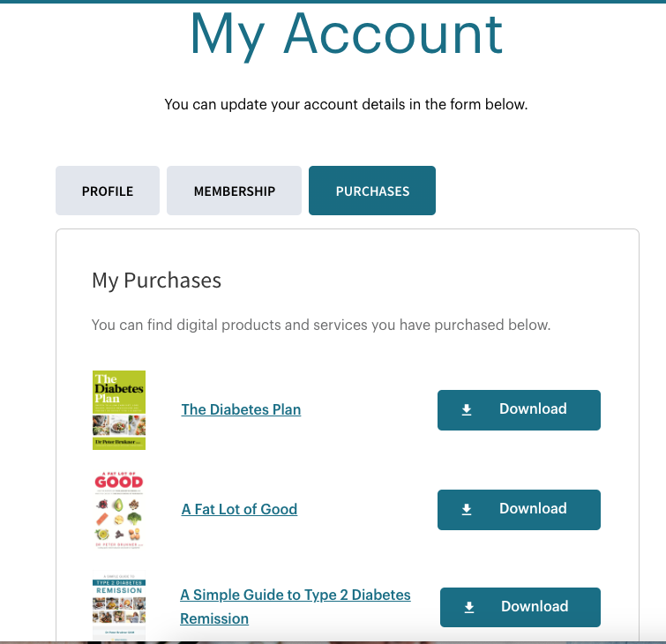The width and height of the screenshot is (666, 644).
Task: Visit A Simple Guide to Type 2 Diabetes link
Action: (x=296, y=595)
